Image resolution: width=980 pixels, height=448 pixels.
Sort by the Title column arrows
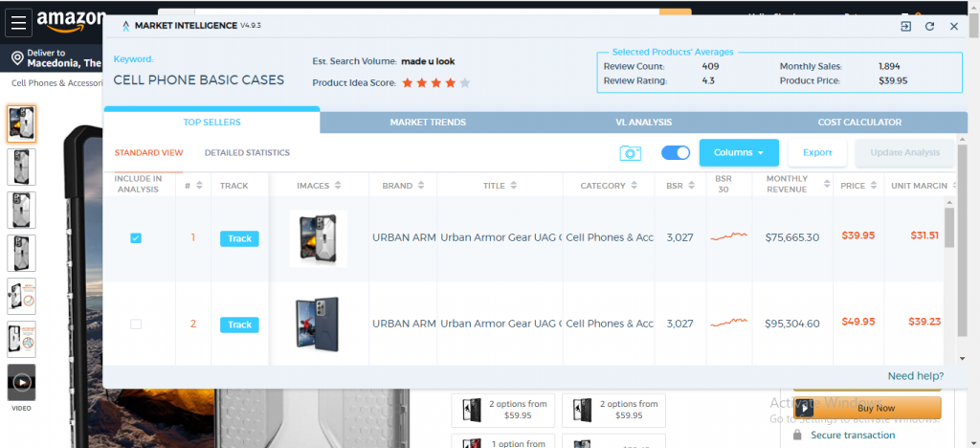click(x=514, y=186)
